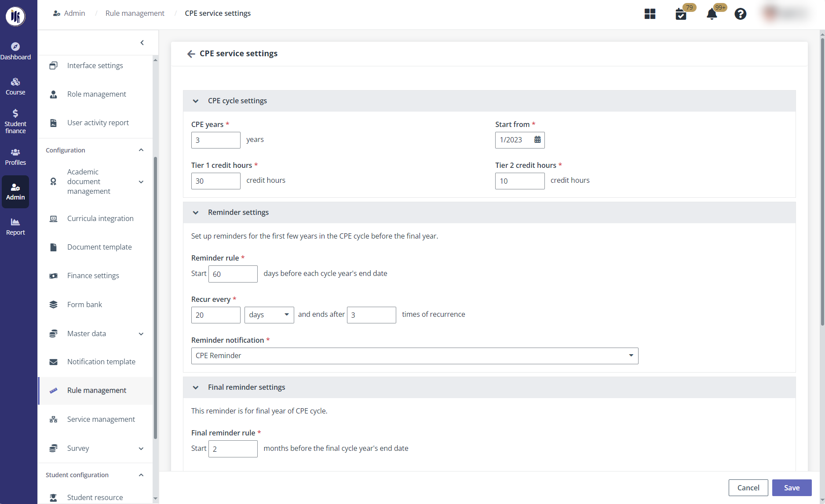This screenshot has width=825, height=504.
Task: Open the Dashboard compass icon
Action: click(x=15, y=47)
